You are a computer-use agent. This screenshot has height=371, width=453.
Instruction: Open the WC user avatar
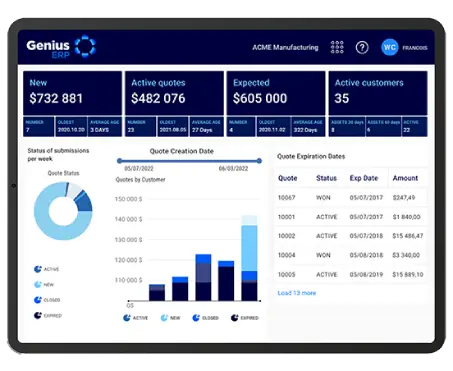pyautogui.click(x=390, y=47)
